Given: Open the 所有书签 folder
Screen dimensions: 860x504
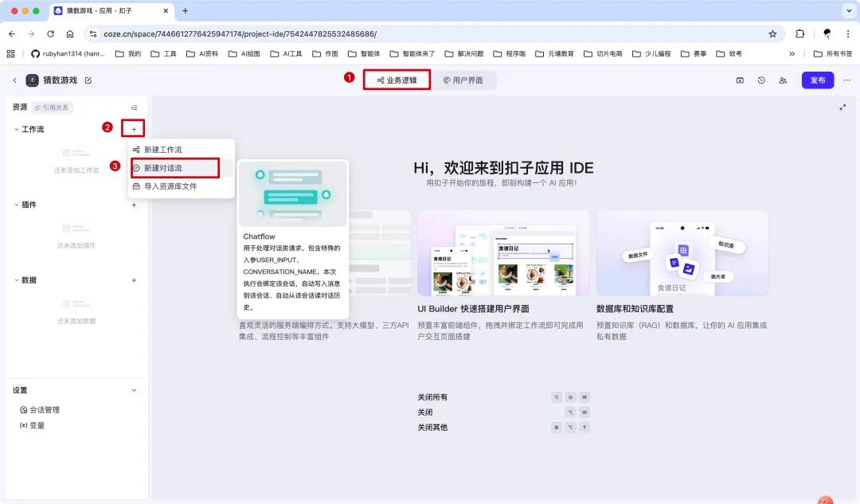Looking at the screenshot, I should (833, 54).
